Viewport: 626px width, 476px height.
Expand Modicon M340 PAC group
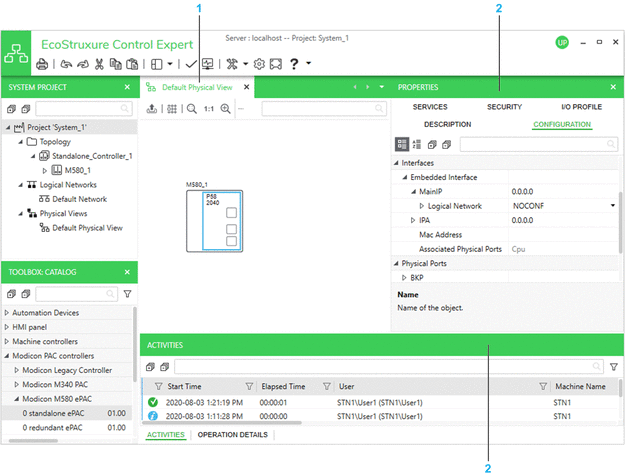pyautogui.click(x=16, y=385)
